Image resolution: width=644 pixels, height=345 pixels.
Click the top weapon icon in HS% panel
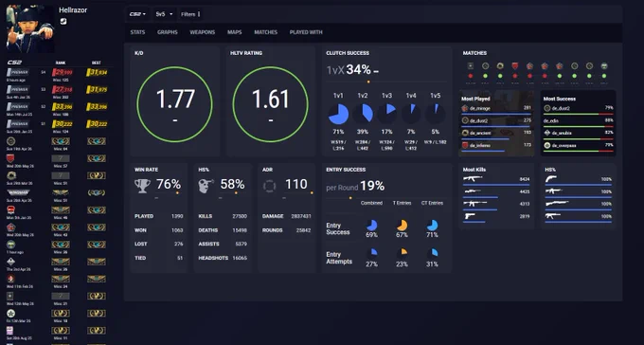[551, 179]
